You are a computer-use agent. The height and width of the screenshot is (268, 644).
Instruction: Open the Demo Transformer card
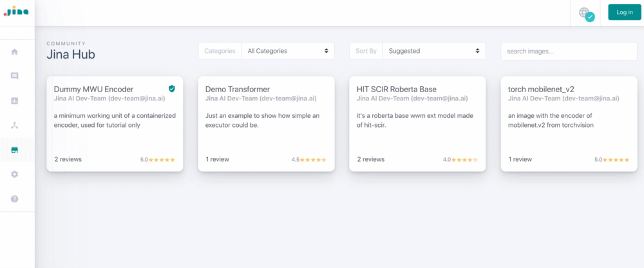[x=266, y=124]
